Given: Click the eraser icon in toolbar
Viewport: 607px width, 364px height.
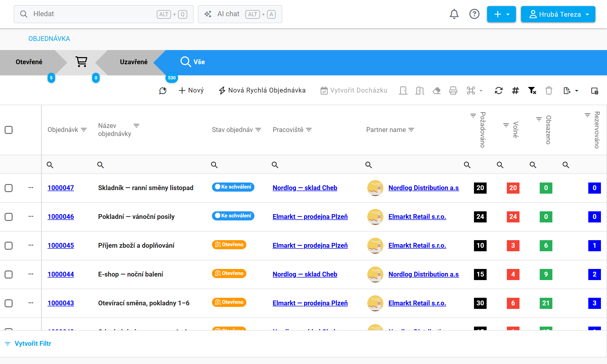Looking at the screenshot, I should 437,90.
